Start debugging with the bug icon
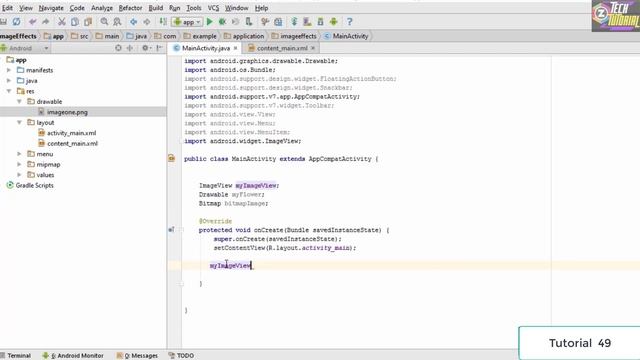The image size is (640, 360). click(222, 22)
